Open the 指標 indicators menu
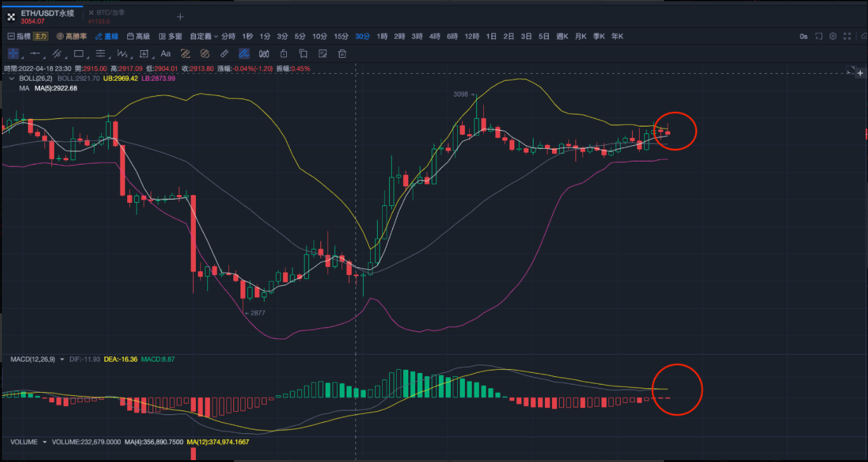The image size is (868, 462). [18, 36]
